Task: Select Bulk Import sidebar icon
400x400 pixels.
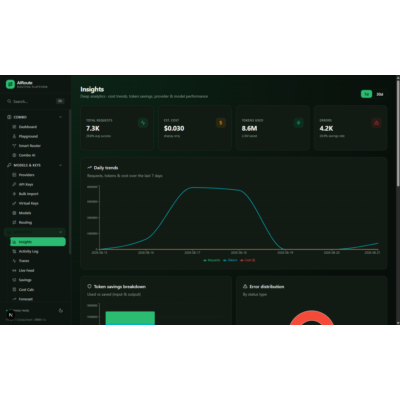Action: point(14,194)
